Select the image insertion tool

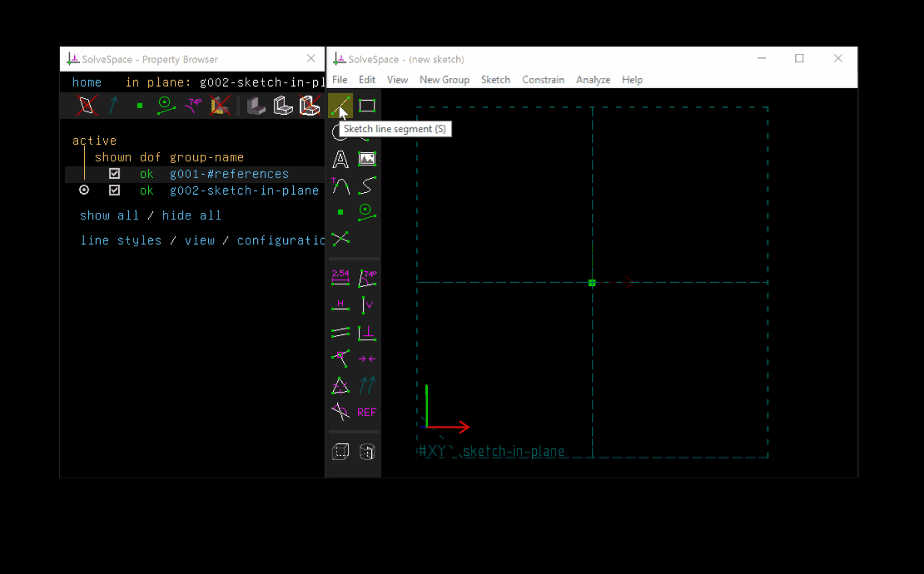(x=367, y=159)
